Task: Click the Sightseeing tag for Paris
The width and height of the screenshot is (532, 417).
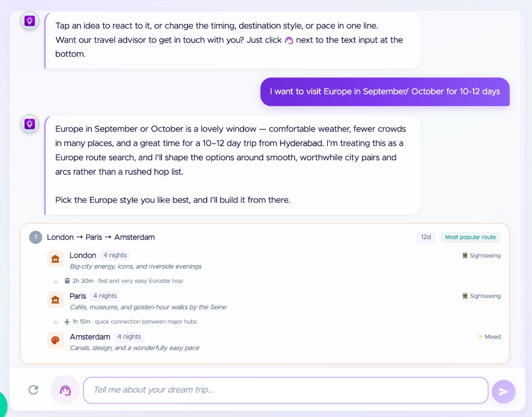Action: pos(481,296)
